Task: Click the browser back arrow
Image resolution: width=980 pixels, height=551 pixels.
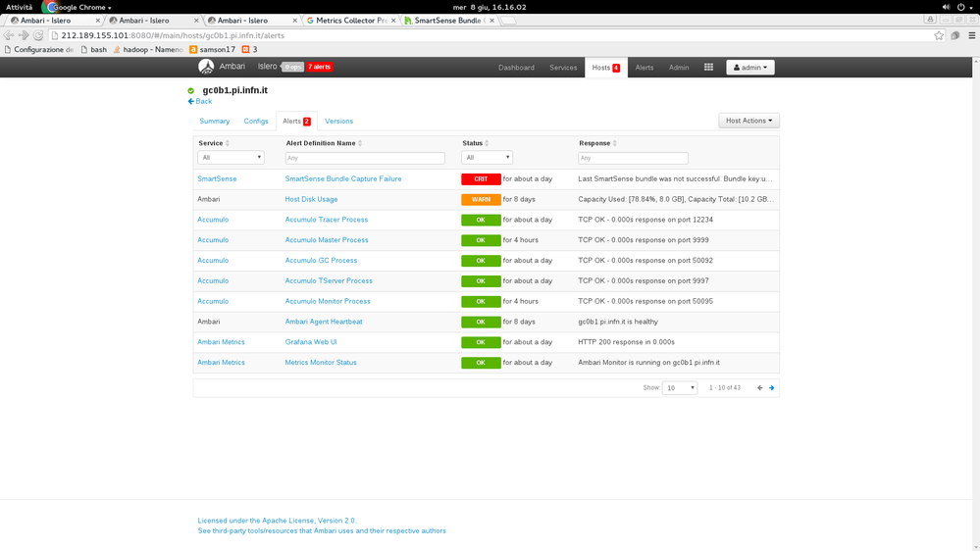Action: [9, 35]
